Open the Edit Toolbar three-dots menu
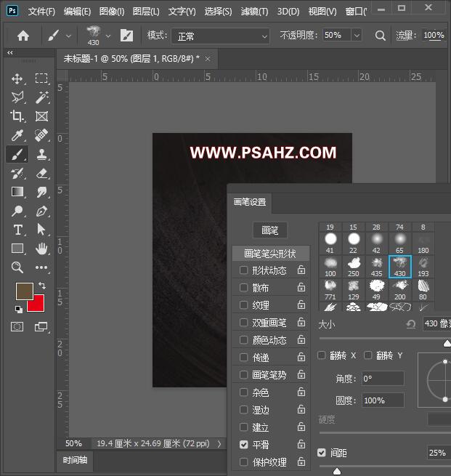Image resolution: width=451 pixels, height=476 pixels. [41, 267]
